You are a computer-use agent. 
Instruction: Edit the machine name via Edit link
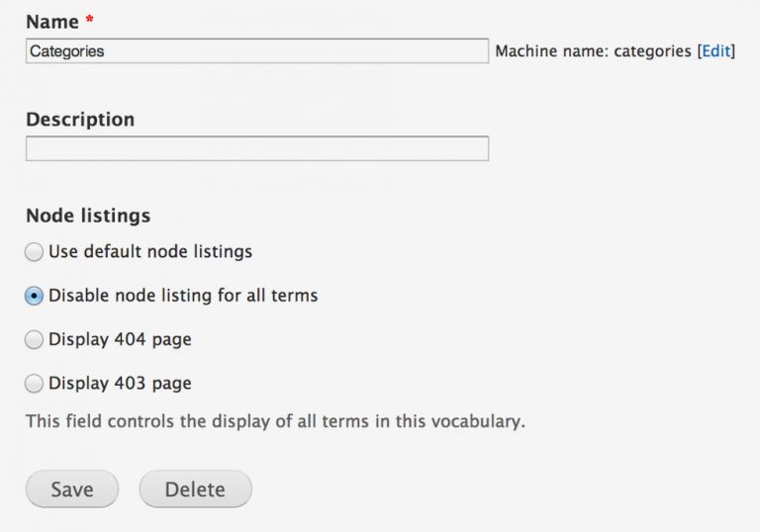click(715, 51)
